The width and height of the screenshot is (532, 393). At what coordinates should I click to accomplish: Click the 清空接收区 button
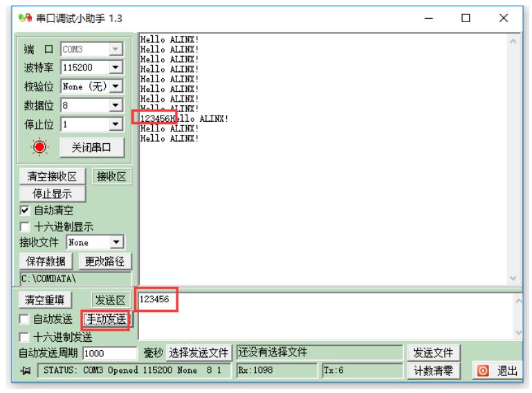52,176
